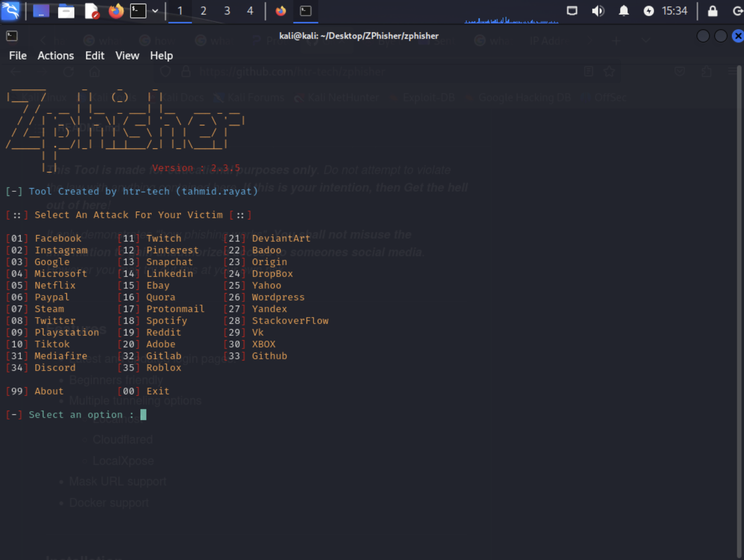Click the terminal's vertical scrollbar
Image resolution: width=744 pixels, height=560 pixels.
[739, 313]
